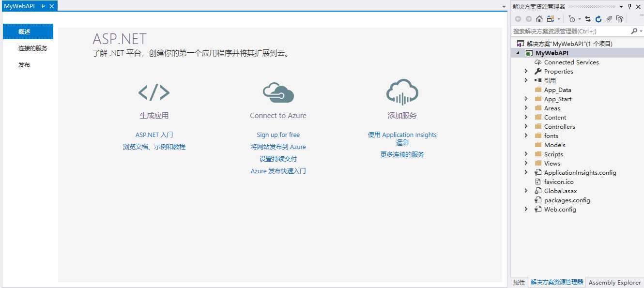Image resolution: width=644 pixels, height=288 pixels.
Task: Switch to the Assembly Explorer bottom tab
Action: pyautogui.click(x=615, y=282)
